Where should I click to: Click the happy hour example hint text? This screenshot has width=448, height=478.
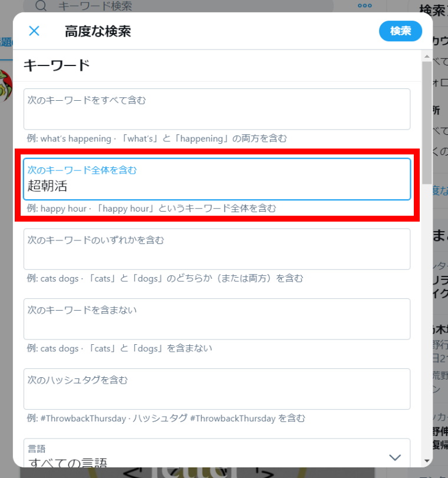click(151, 209)
